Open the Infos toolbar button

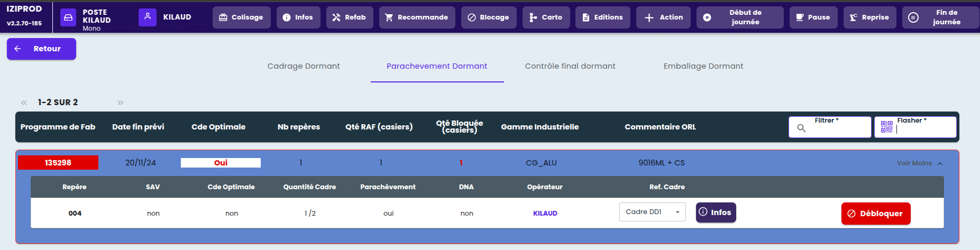click(298, 17)
